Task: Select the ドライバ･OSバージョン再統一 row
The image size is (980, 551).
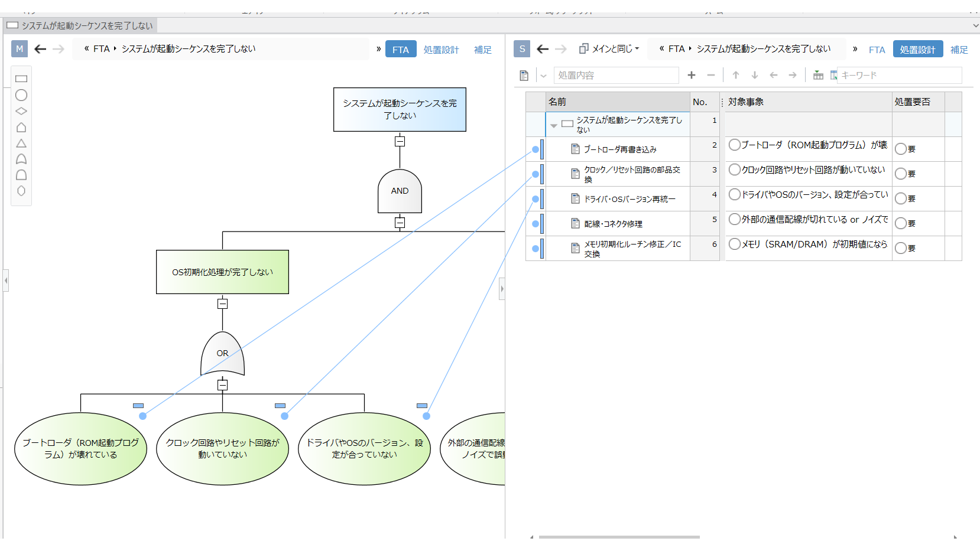Action: pos(629,199)
